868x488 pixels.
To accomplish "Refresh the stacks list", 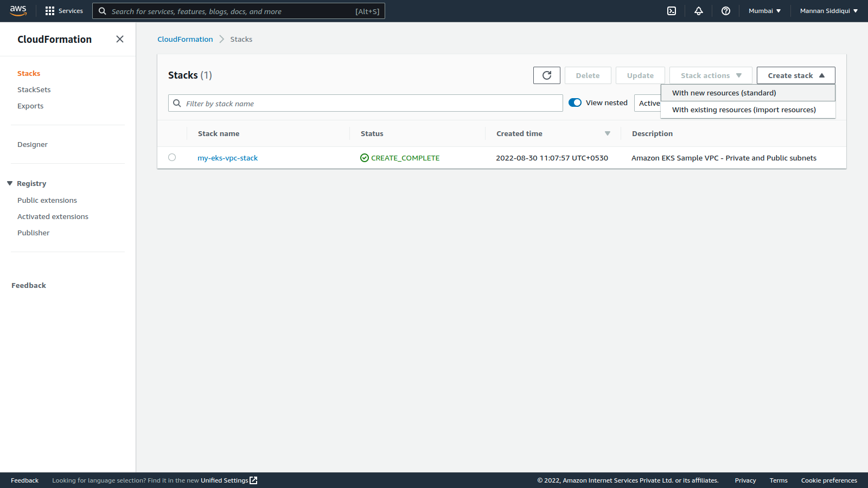I will point(546,75).
